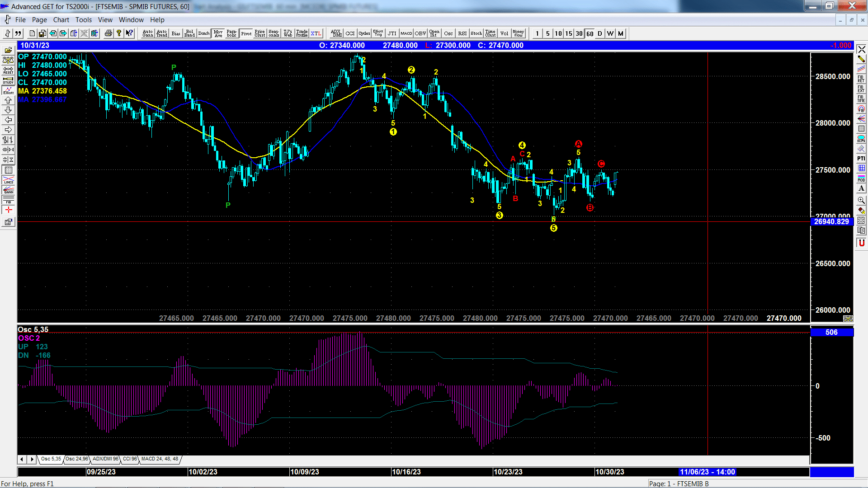This screenshot has height=488, width=868.
Task: Click the Auto Gann button
Action: click(148, 33)
